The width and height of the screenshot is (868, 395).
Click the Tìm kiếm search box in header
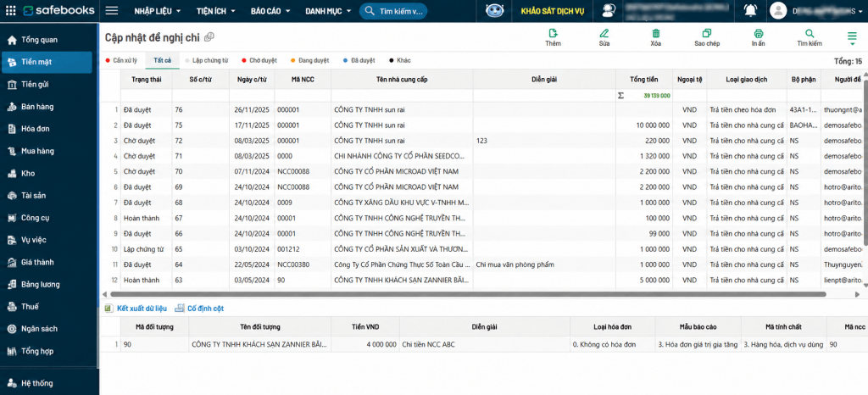(393, 11)
